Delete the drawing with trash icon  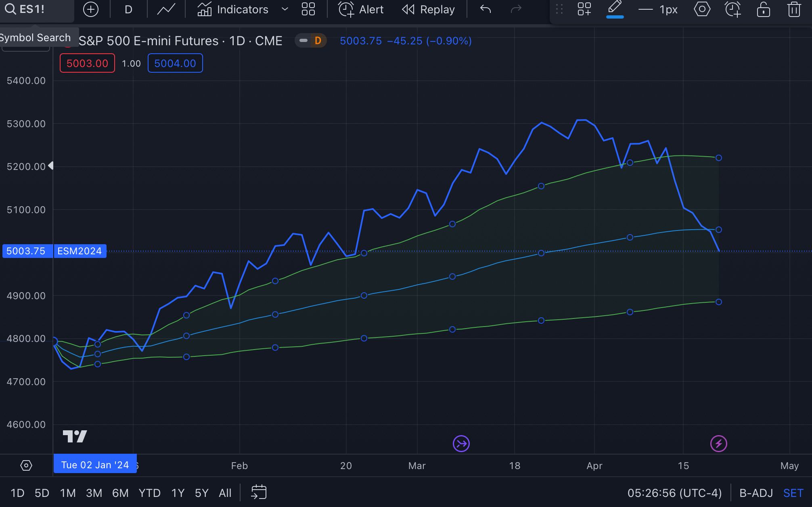(794, 9)
